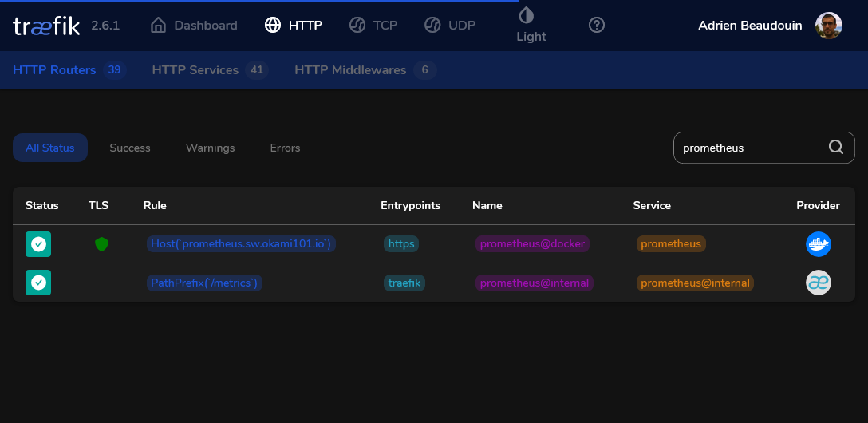Screen dimensions: 868x423
Task: Toggle the Light theme mode
Action: click(531, 26)
